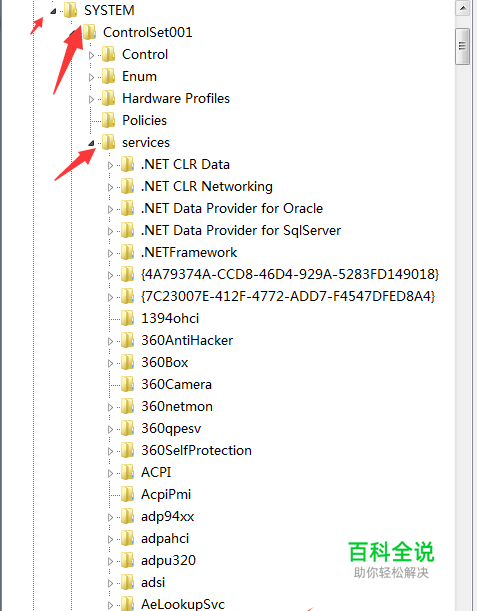This screenshot has height=611, width=477.
Task: Click the 360netmon folder icon
Action: point(127,406)
